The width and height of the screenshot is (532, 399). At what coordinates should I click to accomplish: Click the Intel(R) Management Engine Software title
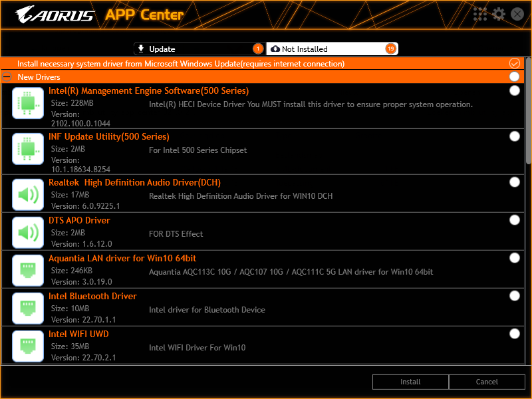click(148, 91)
